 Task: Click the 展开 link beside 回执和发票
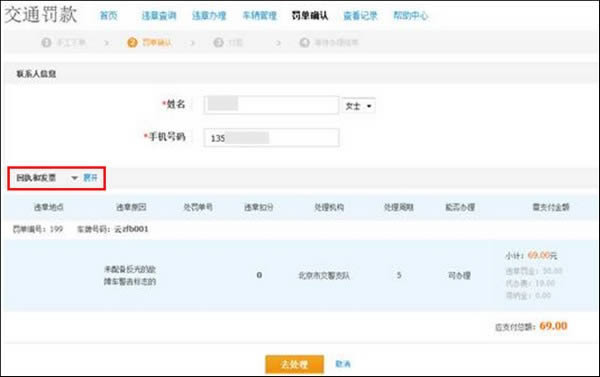[x=90, y=178]
